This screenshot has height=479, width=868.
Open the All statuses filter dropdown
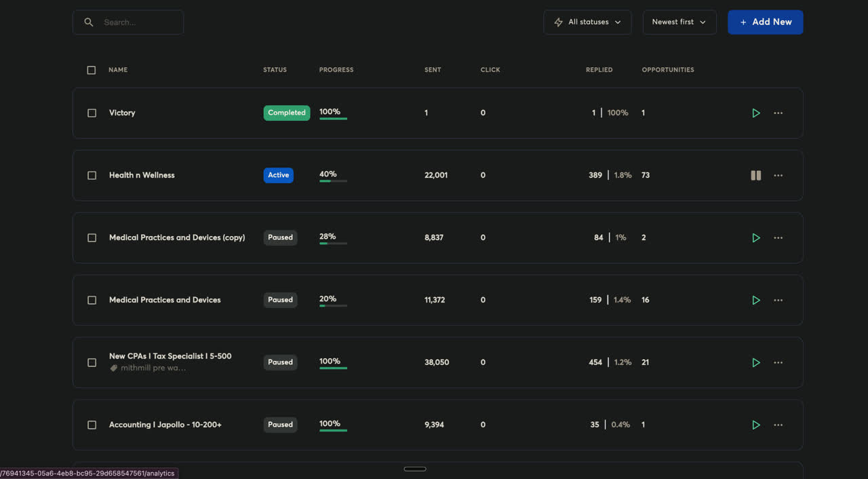pyautogui.click(x=587, y=22)
